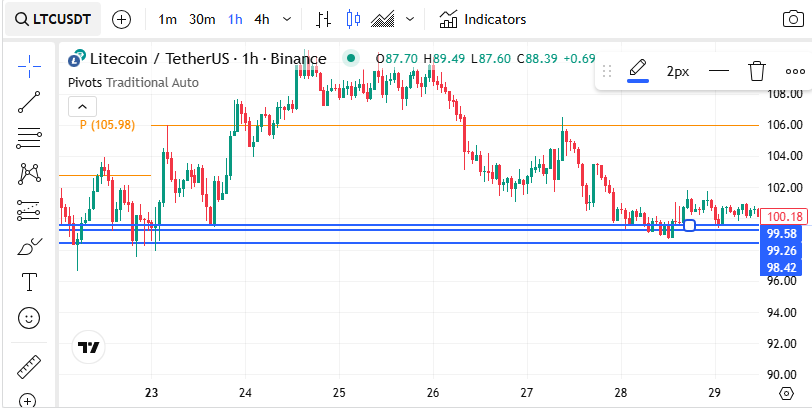The width and height of the screenshot is (812, 416).
Task: Open the emoji icons tool
Action: tap(30, 318)
